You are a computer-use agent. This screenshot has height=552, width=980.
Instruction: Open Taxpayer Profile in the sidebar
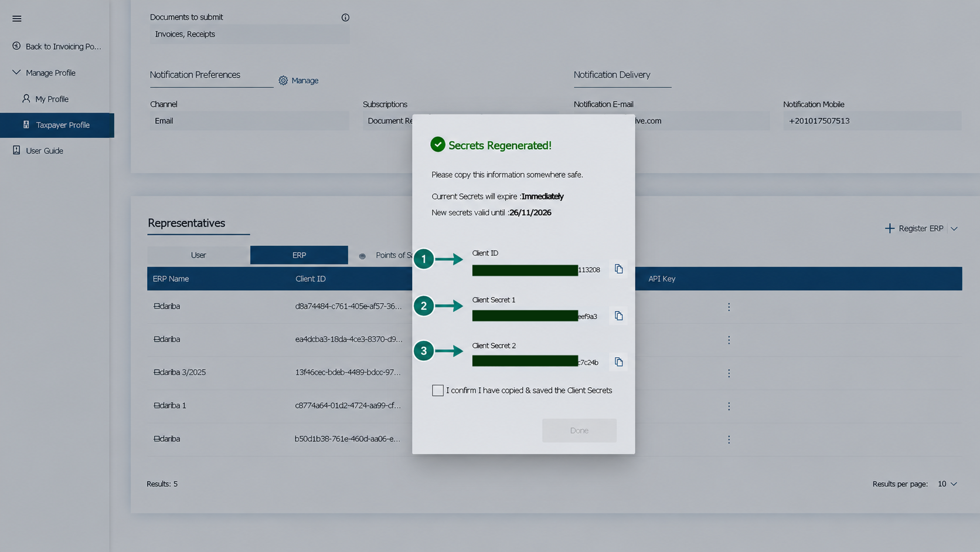tap(57, 125)
